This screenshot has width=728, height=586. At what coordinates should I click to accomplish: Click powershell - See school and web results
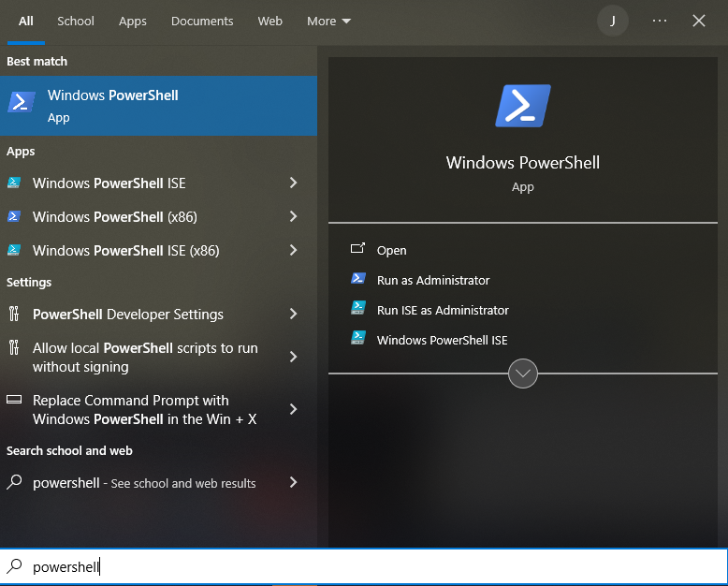(x=144, y=483)
